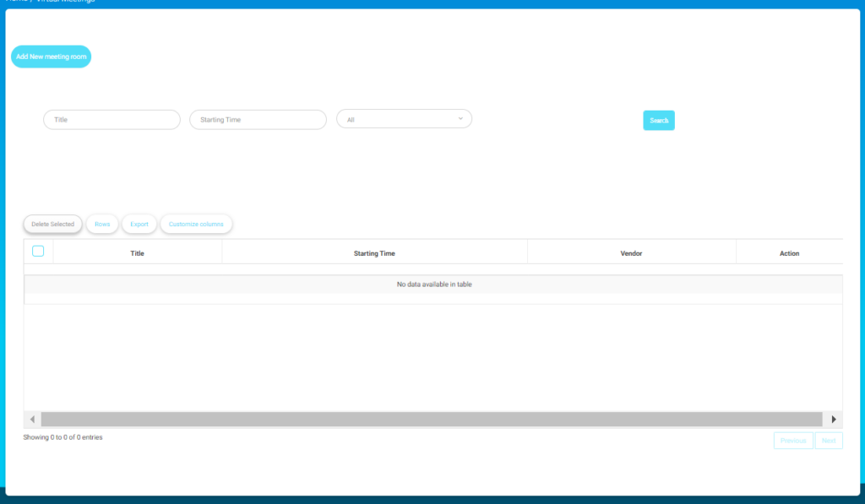Click the Add New meeting room button
865x504 pixels.
pyautogui.click(x=52, y=57)
